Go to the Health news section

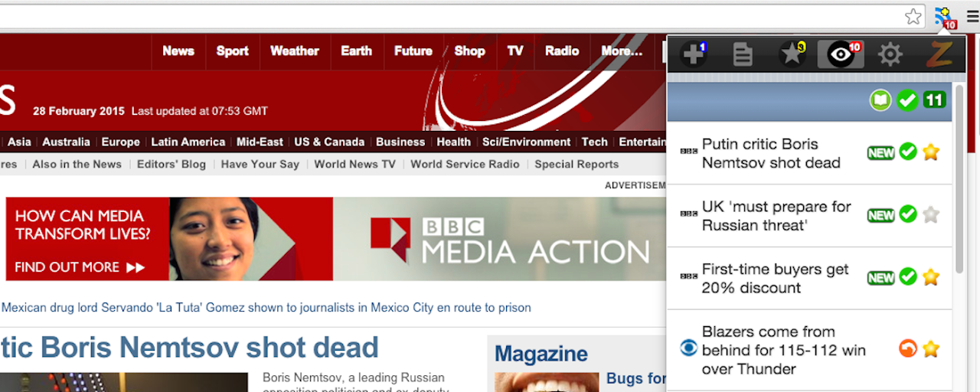454,142
